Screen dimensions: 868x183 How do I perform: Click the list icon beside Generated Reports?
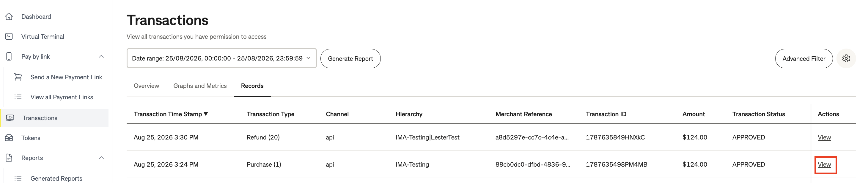tap(18, 178)
